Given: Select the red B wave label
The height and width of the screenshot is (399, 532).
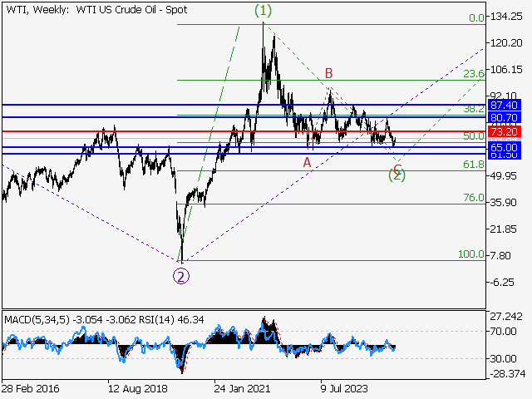Looking at the screenshot, I should 329,73.
